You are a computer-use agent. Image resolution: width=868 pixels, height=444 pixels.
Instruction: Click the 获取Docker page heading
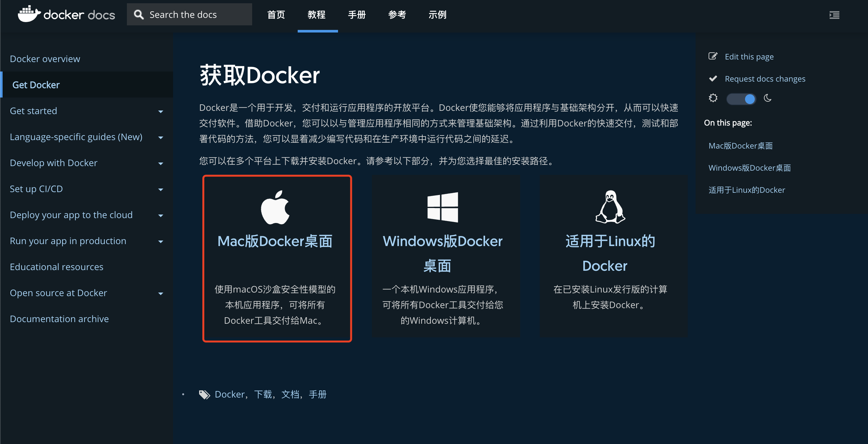(260, 75)
